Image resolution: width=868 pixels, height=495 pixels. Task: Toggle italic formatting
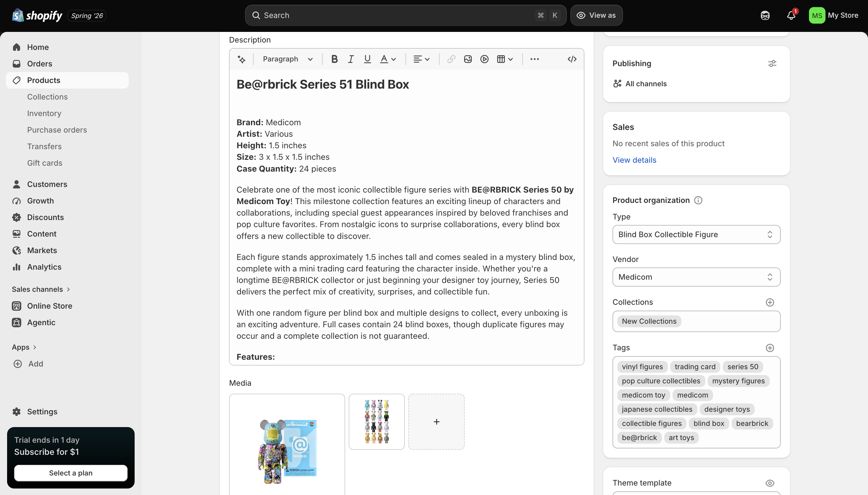(351, 59)
